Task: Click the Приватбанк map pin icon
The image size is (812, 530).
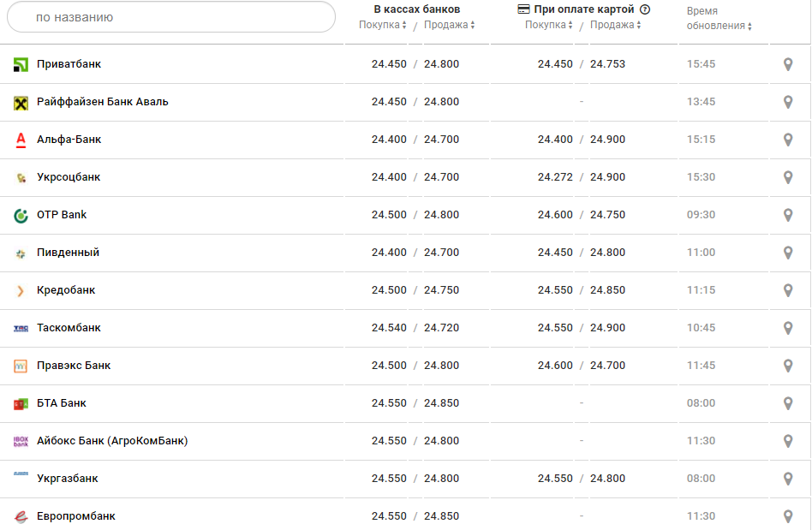Action: 788,64
